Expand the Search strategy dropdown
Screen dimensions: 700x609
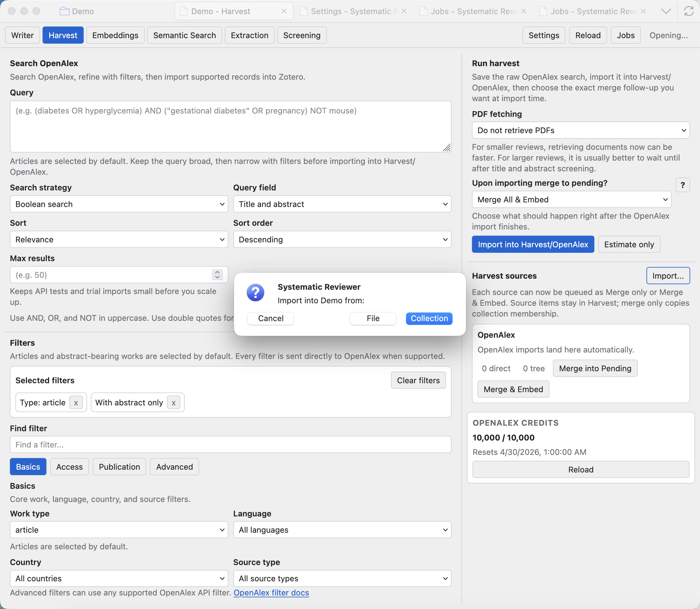pos(119,204)
